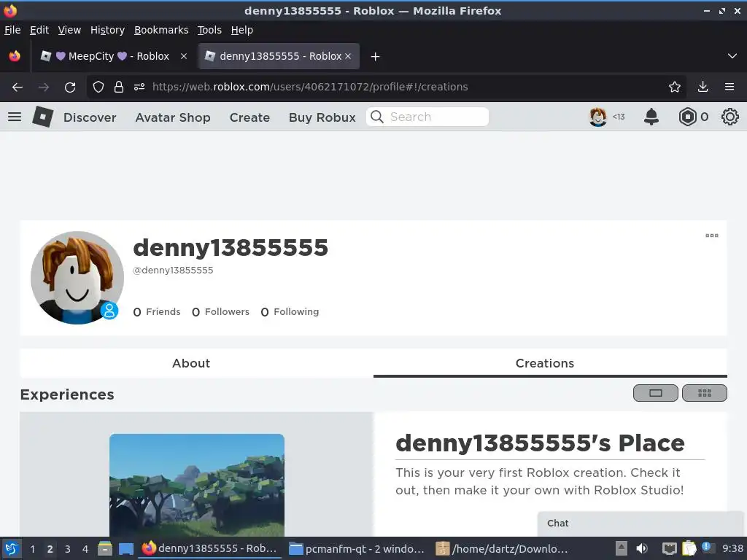This screenshot has width=747, height=560.
Task: Focus the Roblox Search field
Action: [x=427, y=117]
